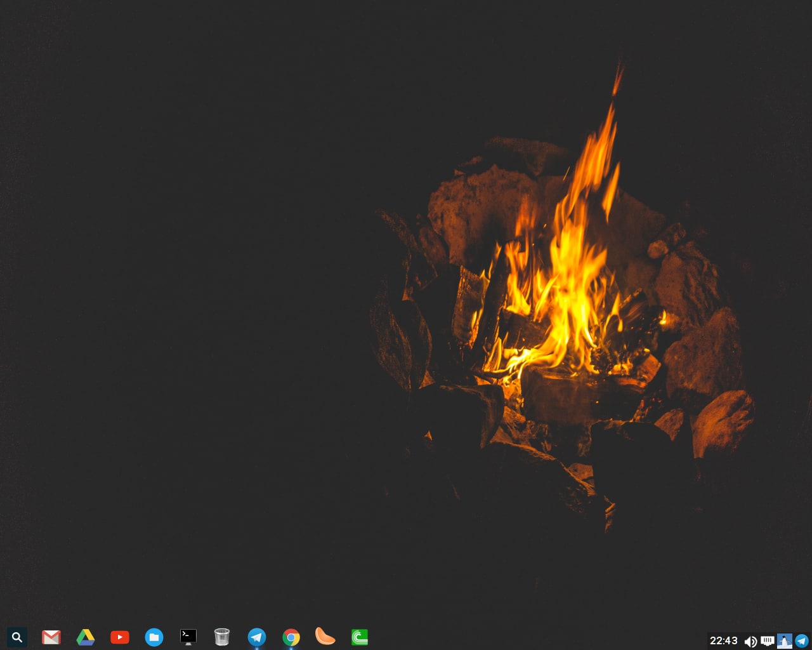Open the Terminal app in the taskbar

pos(188,637)
